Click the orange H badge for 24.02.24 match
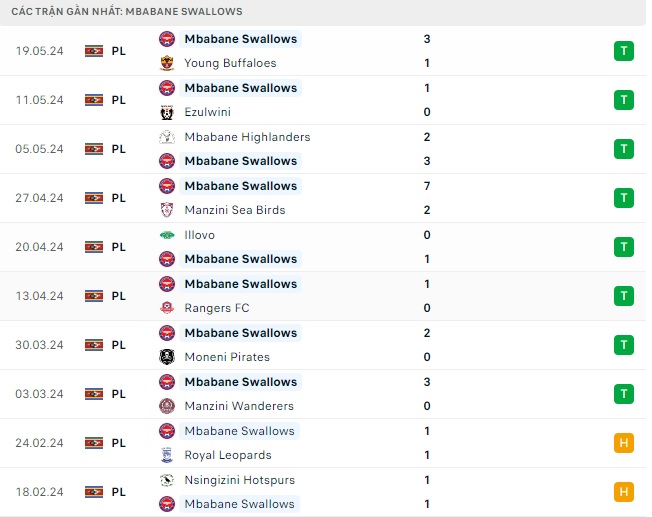 coord(624,442)
